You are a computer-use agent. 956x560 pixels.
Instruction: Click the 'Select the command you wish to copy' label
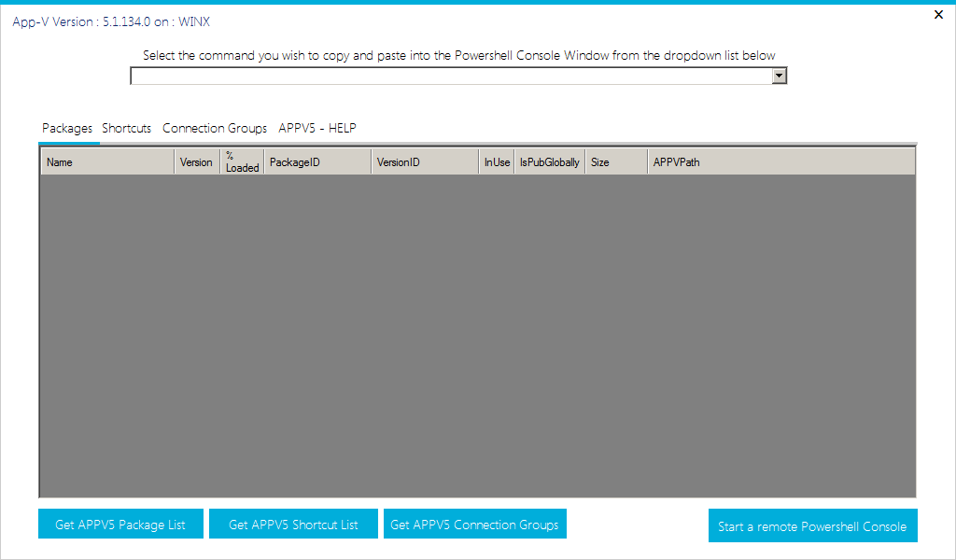coord(459,55)
